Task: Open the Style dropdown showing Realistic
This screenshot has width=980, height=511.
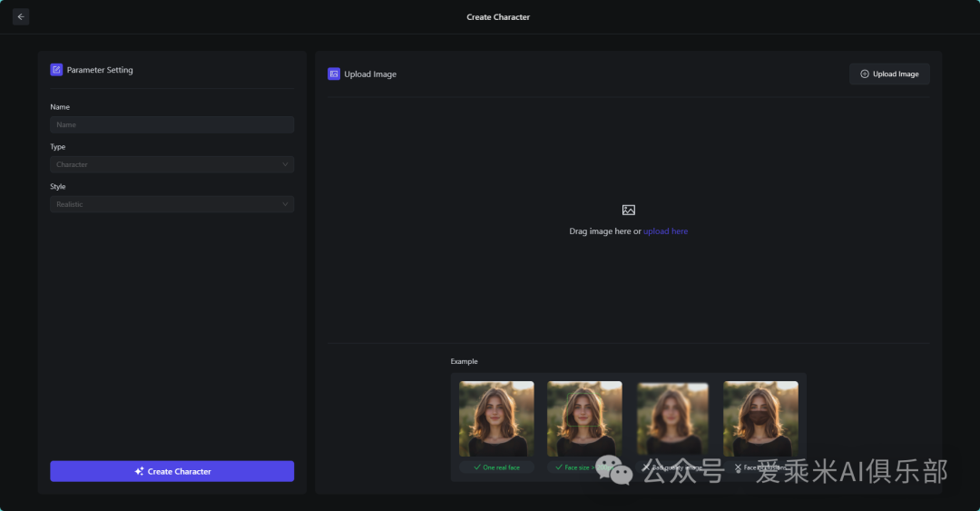Action: click(x=171, y=204)
